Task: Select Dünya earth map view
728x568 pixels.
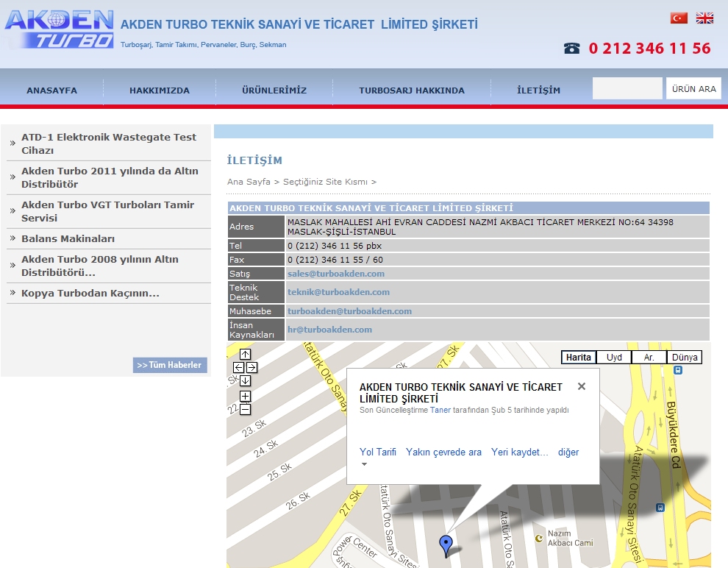Action: point(685,357)
